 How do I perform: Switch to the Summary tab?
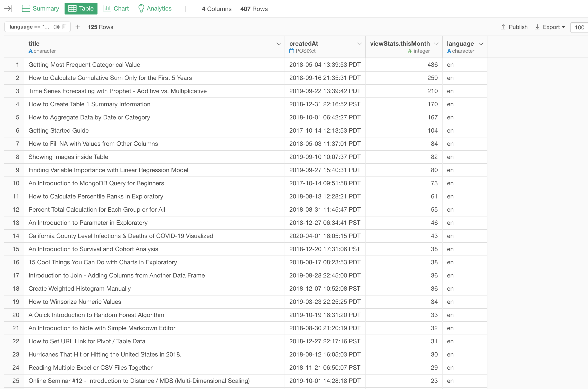coord(40,8)
